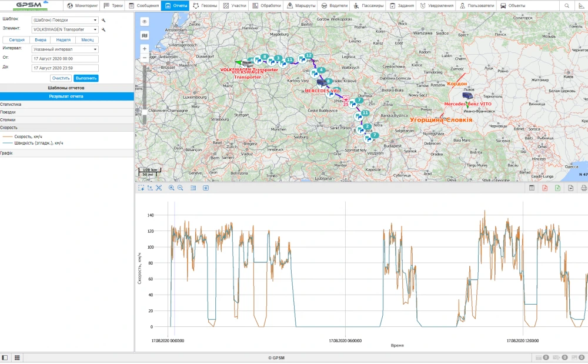
Task: Open the Мониторинг tab
Action: [82, 5]
